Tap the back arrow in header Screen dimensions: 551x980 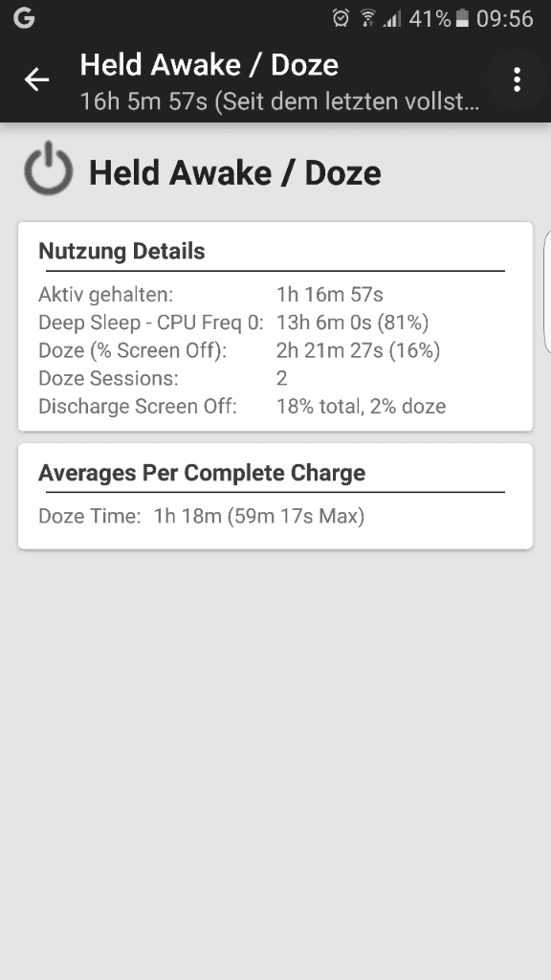pyautogui.click(x=37, y=79)
